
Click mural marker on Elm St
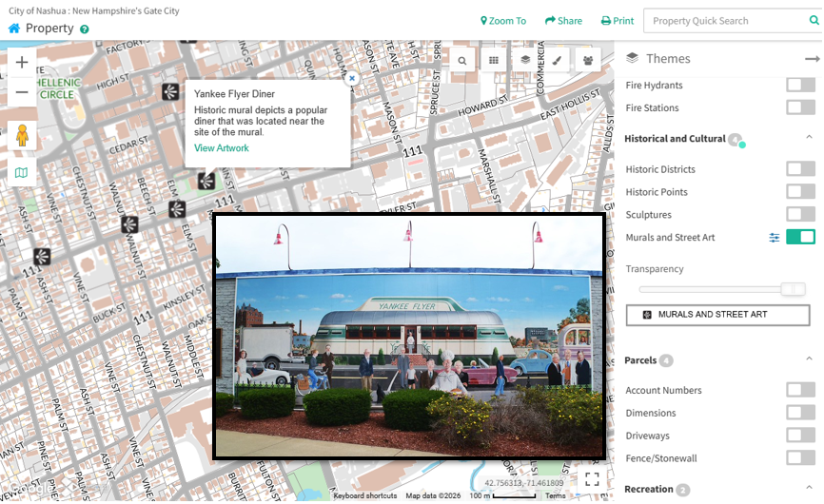coord(177,209)
